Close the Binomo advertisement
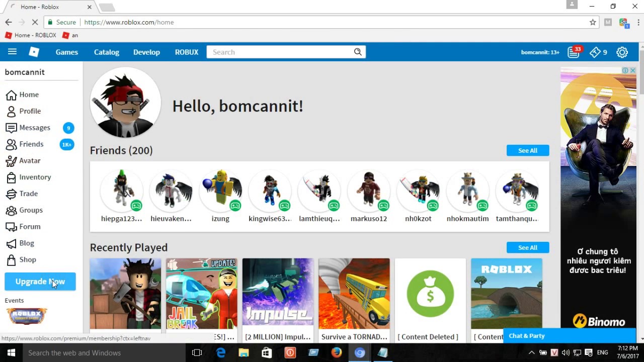644x362 pixels. (x=632, y=70)
